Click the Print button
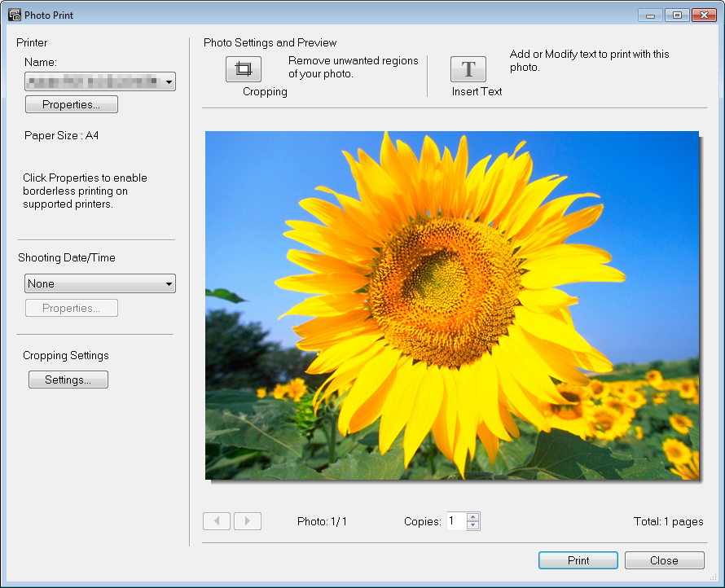The height and width of the screenshot is (588, 725). [x=578, y=560]
